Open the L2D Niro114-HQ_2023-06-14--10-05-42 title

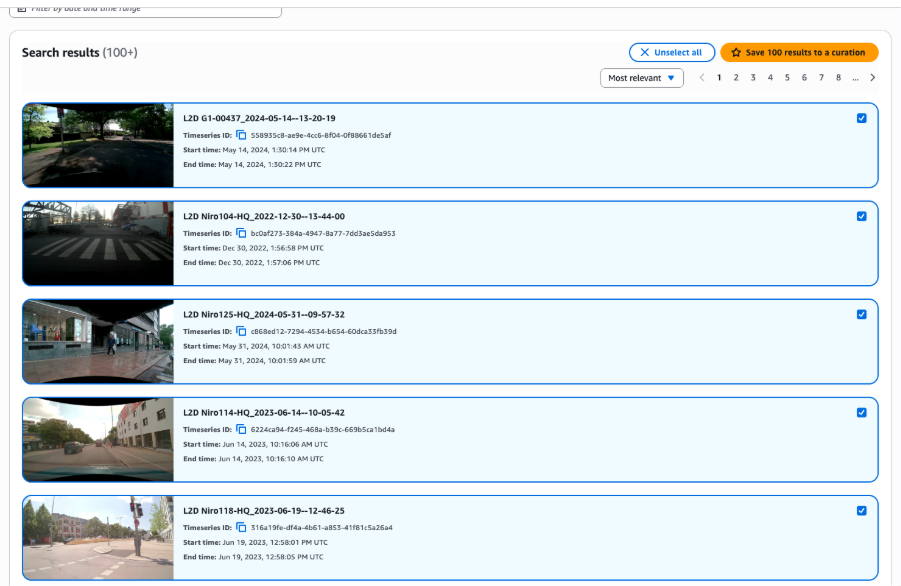point(264,412)
